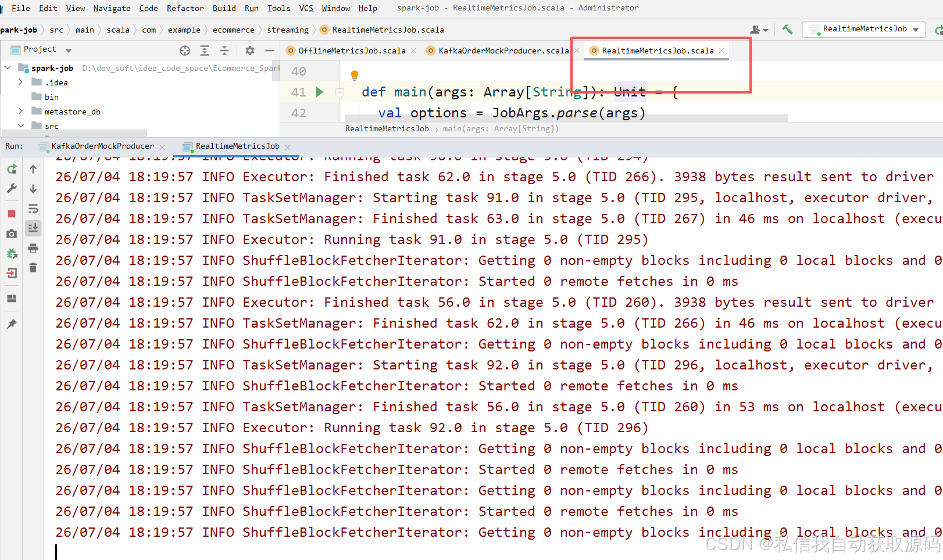The height and width of the screenshot is (560, 943).
Task: Click the Collapse All icon in Project panel
Action: coord(224,51)
